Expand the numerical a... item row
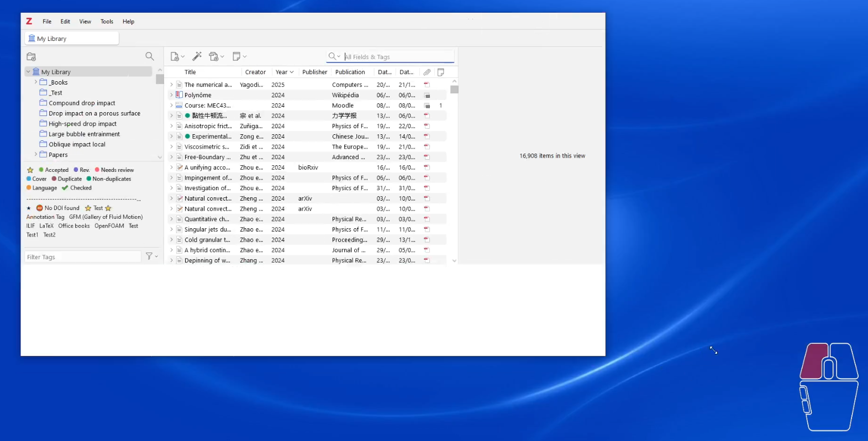The height and width of the screenshot is (441, 868). click(172, 85)
